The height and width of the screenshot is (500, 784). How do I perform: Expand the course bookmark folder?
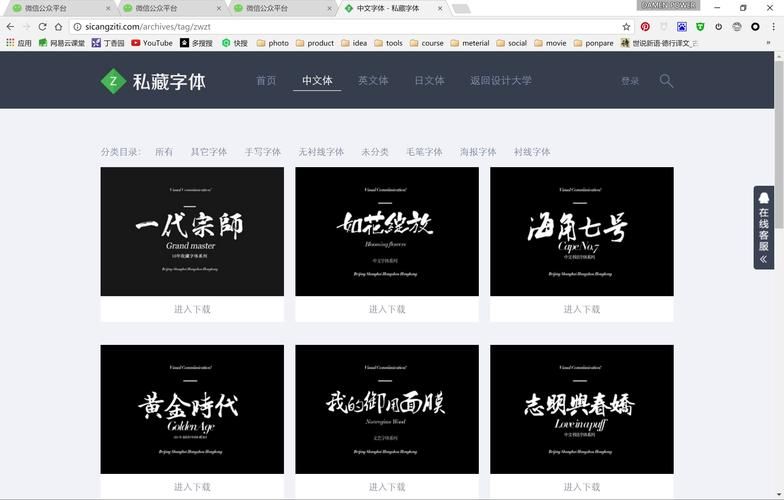click(x=426, y=43)
